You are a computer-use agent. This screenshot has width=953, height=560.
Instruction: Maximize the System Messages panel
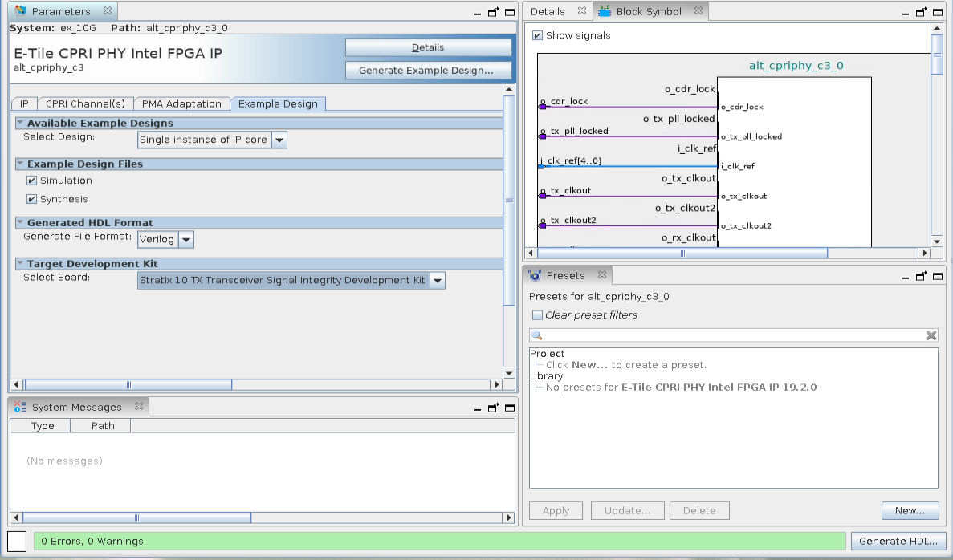point(510,408)
